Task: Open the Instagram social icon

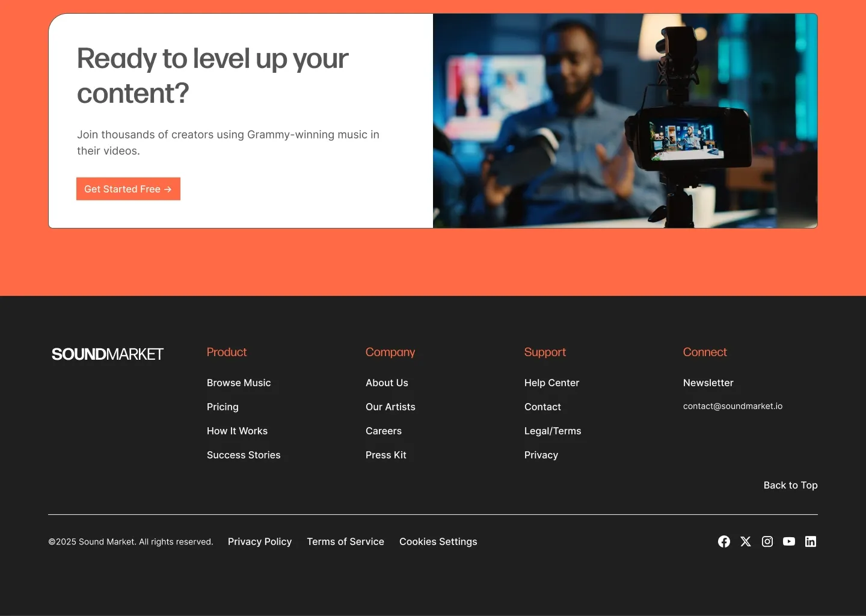Action: tap(767, 541)
